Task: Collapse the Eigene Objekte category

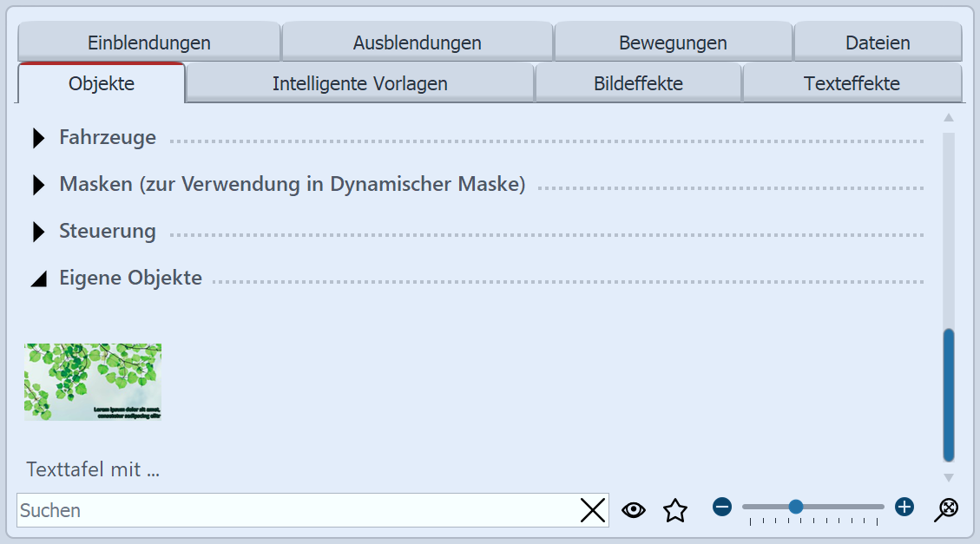Action: [38, 278]
